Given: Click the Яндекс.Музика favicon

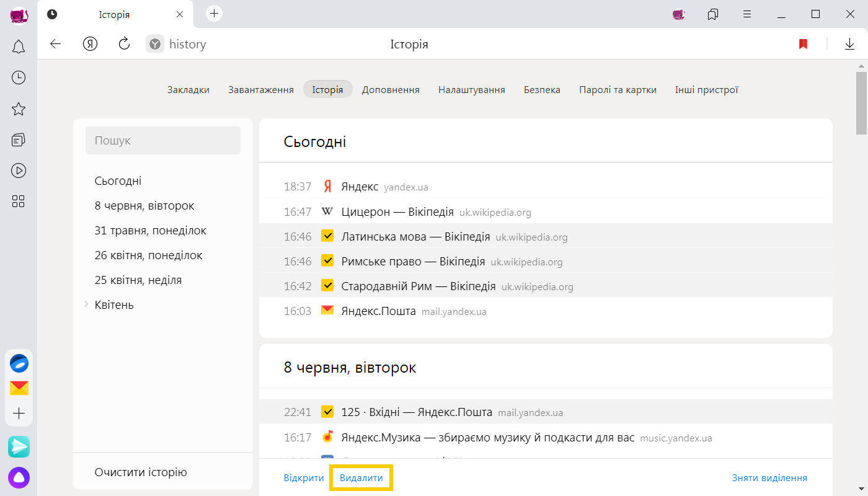Looking at the screenshot, I should click(327, 437).
